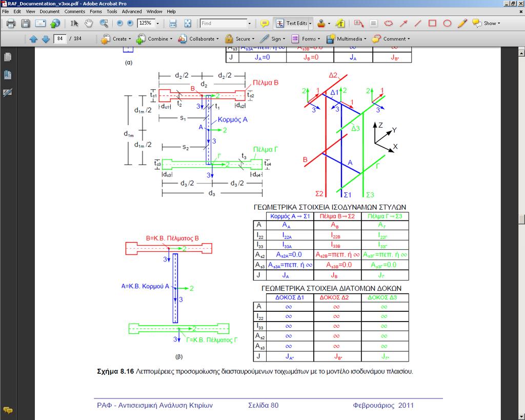Open the Comment task dropdown
The width and height of the screenshot is (525, 420).
pos(391,39)
